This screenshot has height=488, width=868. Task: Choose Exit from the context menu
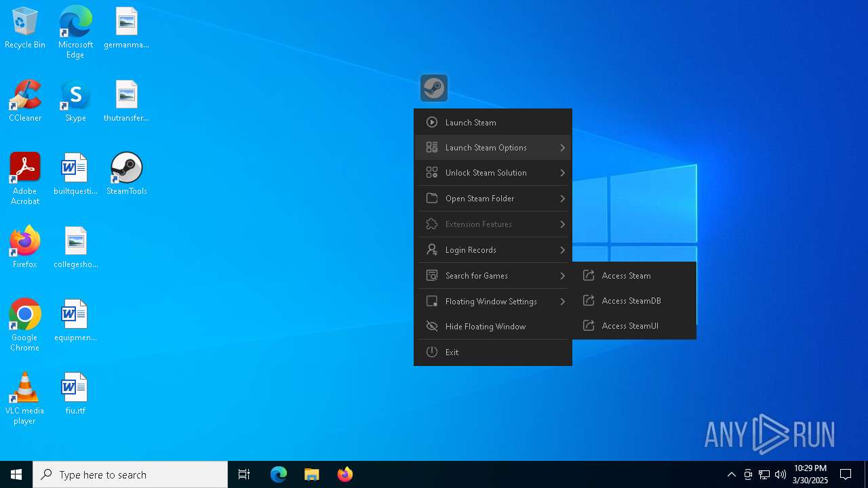[493, 352]
